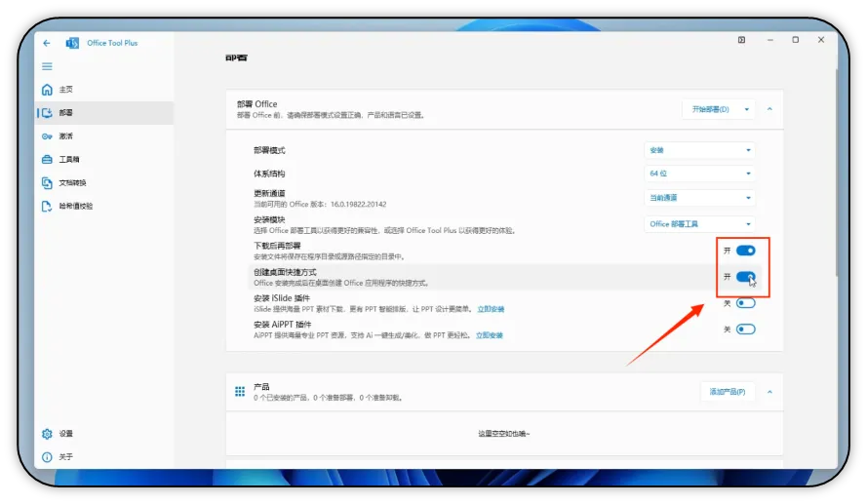Open 激活 navigation item
This screenshot has width=867, height=504.
point(104,136)
